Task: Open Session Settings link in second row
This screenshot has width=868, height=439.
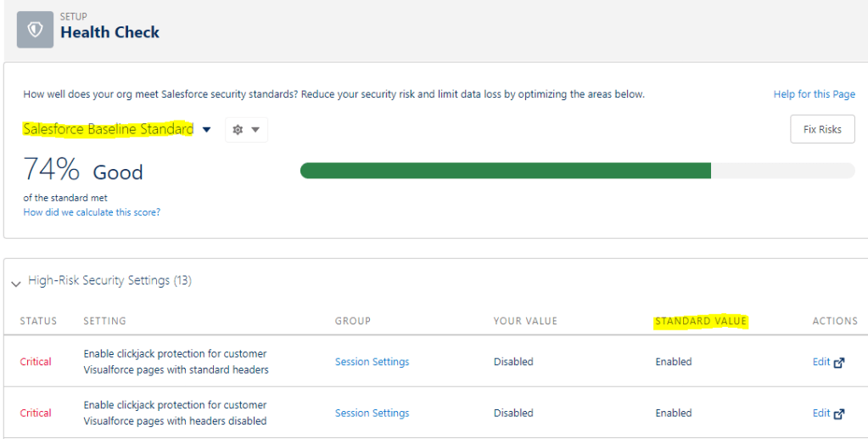Action: (x=372, y=413)
